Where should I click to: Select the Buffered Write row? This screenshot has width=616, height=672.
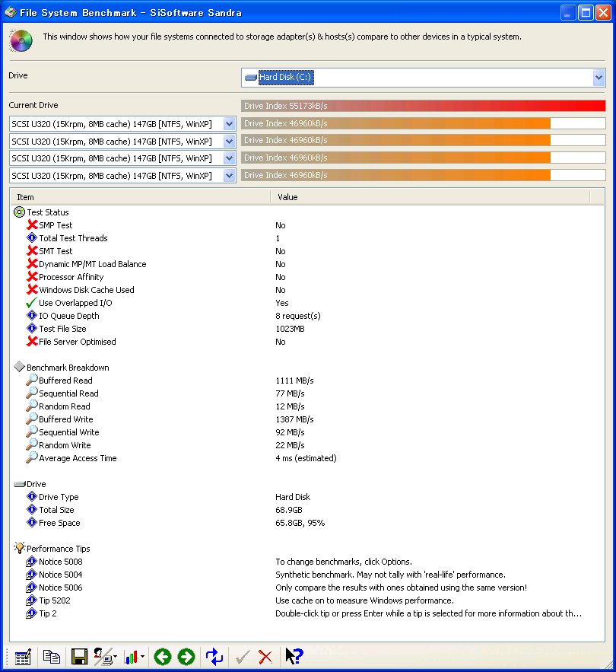(306, 419)
